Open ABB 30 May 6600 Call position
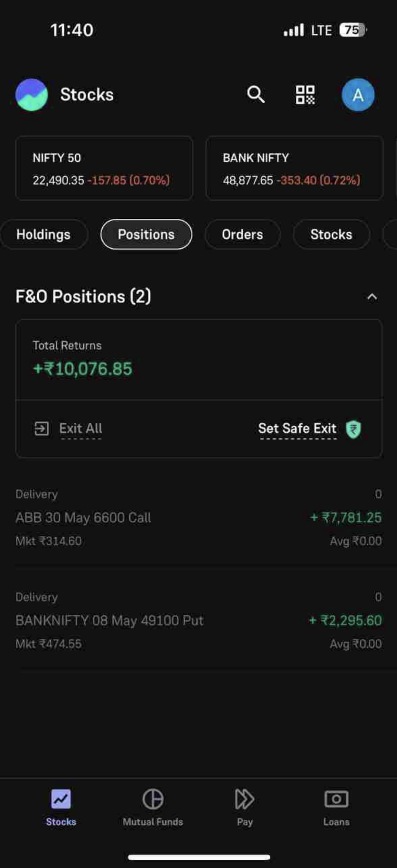 [x=198, y=517]
